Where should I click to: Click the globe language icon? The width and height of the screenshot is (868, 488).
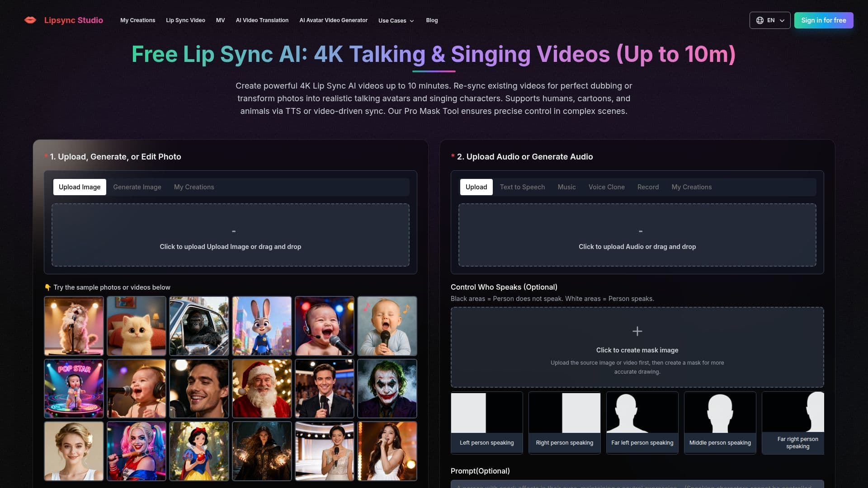pos(760,20)
